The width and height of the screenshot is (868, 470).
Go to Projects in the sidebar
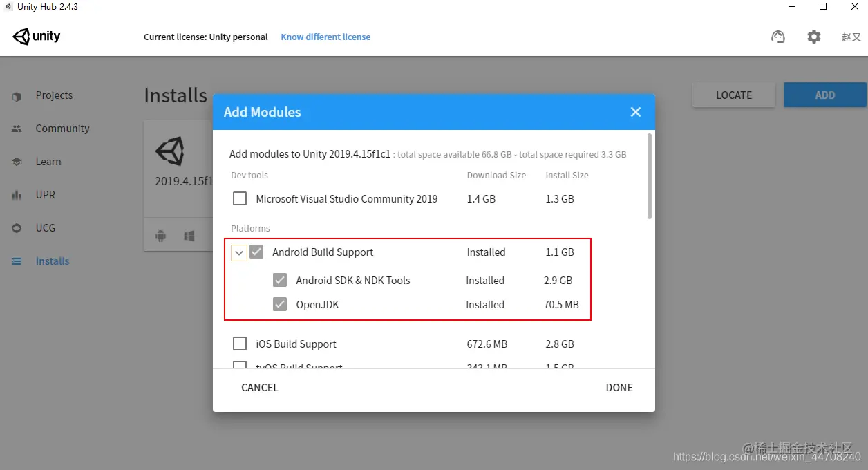click(54, 95)
